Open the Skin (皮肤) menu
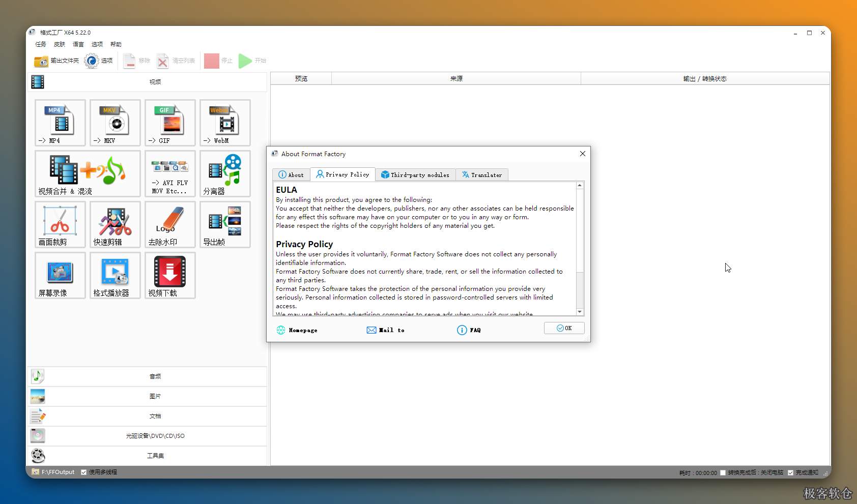The image size is (857, 504). [60, 44]
